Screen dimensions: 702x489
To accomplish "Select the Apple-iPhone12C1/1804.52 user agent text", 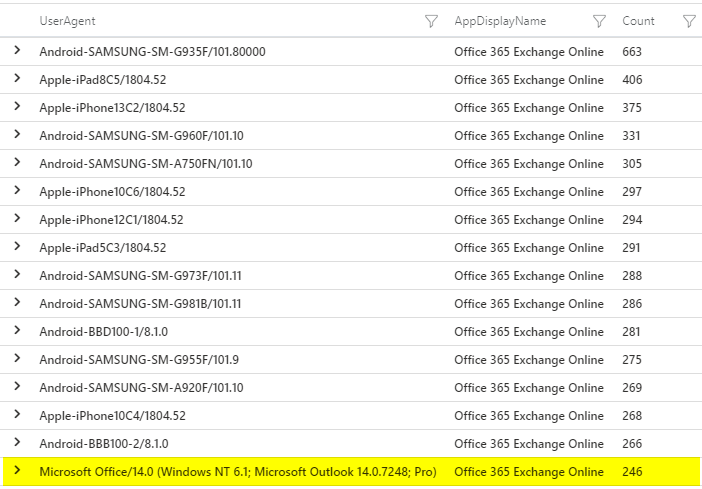I will [111, 220].
